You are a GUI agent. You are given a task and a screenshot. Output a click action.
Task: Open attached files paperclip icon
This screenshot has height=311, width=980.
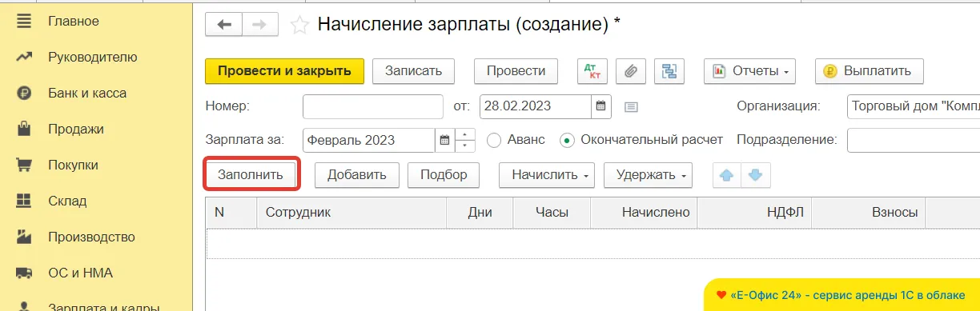point(630,71)
